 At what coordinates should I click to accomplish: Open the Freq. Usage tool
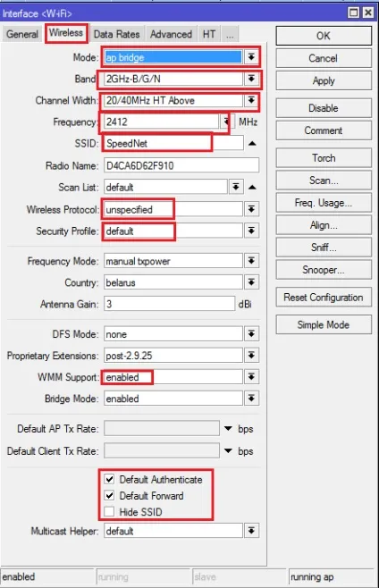tap(324, 203)
